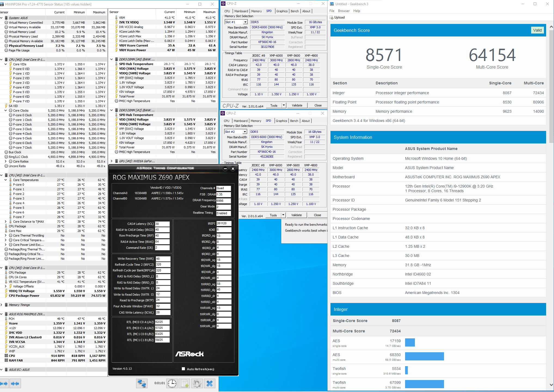Image resolution: width=554 pixels, height=392 pixels.
Task: Click PCH thermometer icon in HWiNFO
Action: (6, 319)
